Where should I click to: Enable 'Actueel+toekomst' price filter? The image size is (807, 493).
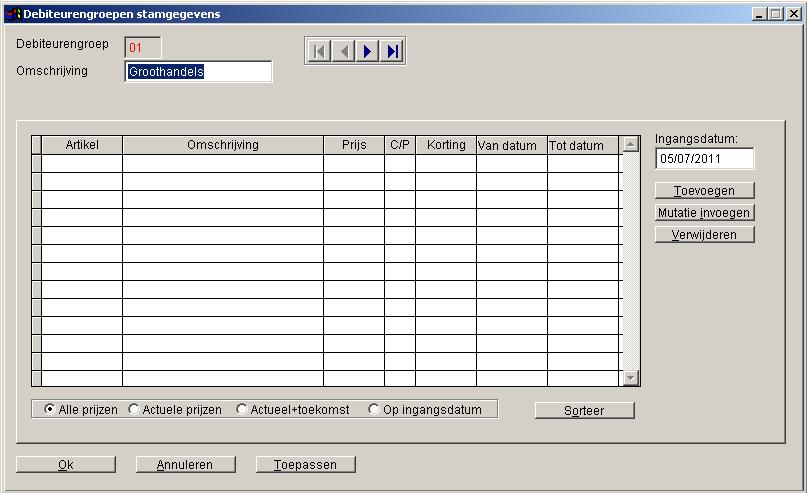(x=241, y=410)
